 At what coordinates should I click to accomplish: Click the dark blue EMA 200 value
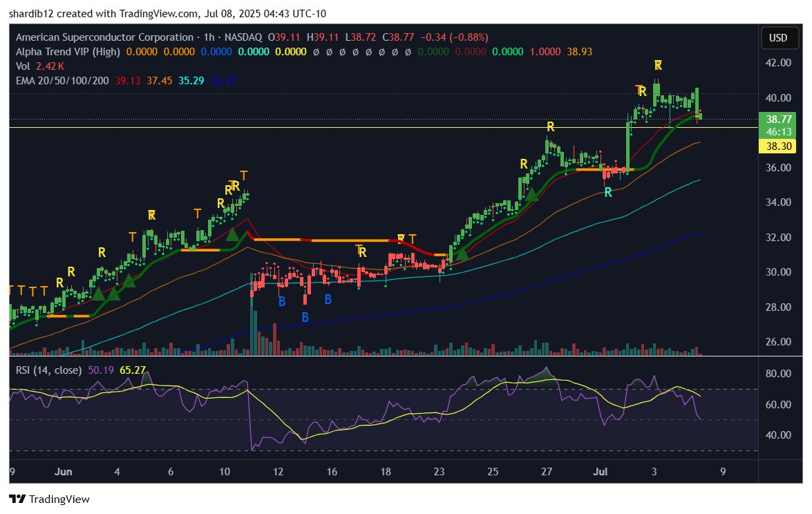[x=223, y=81]
